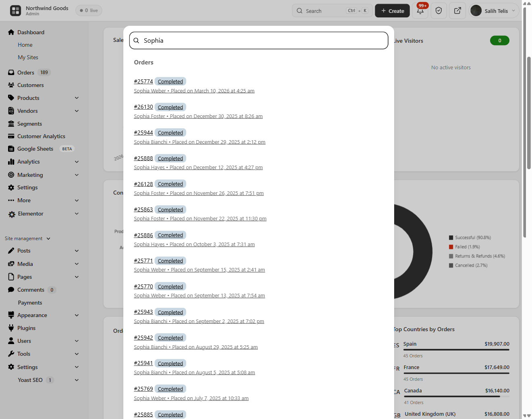Expand the Yoast SEO submenu chevron
The width and height of the screenshot is (532, 419).
click(x=77, y=380)
